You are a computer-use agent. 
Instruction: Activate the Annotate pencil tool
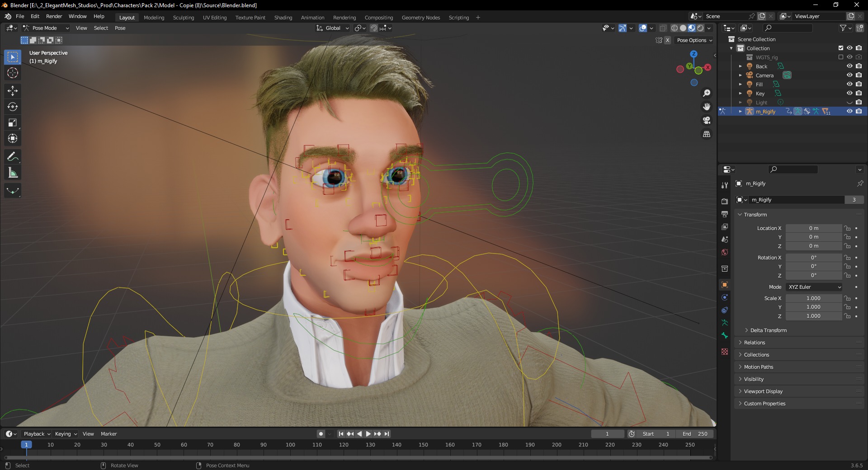click(x=13, y=157)
